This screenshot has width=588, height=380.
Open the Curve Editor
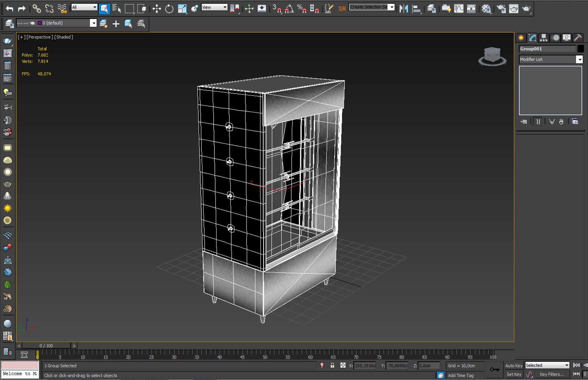[x=459, y=8]
